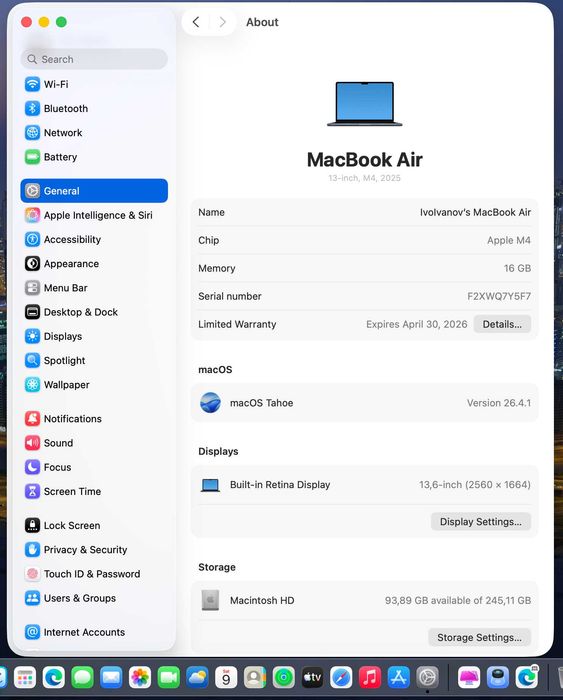Open Calendar from the Dock
The image size is (563, 700).
pyautogui.click(x=226, y=677)
